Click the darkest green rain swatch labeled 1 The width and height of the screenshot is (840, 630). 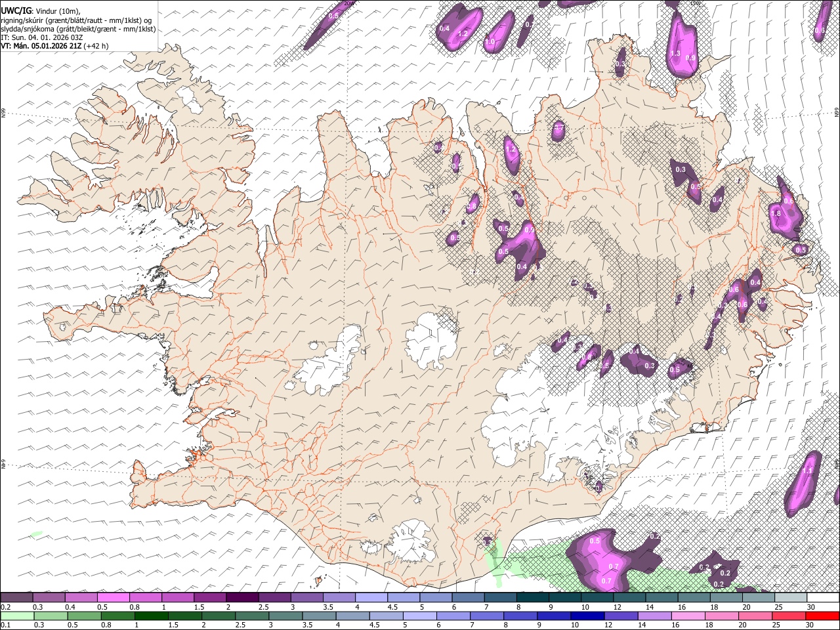click(x=151, y=616)
